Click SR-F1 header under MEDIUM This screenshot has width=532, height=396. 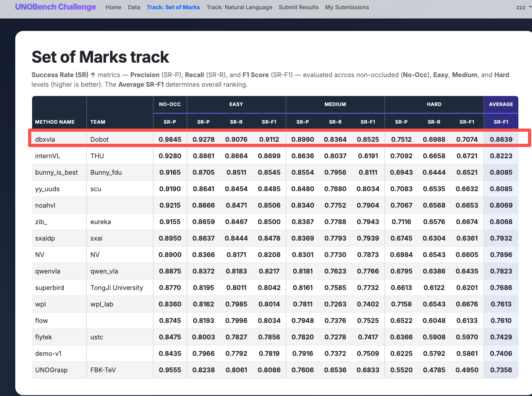click(x=368, y=122)
